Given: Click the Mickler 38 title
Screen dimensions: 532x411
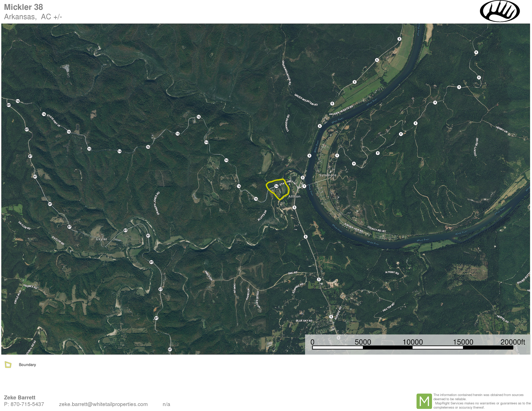Looking at the screenshot, I should 23,7.
